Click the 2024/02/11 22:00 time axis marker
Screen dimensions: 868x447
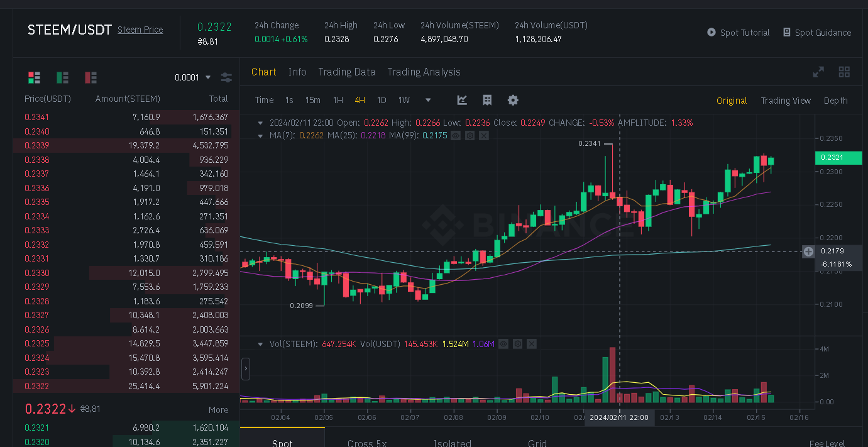click(x=619, y=417)
